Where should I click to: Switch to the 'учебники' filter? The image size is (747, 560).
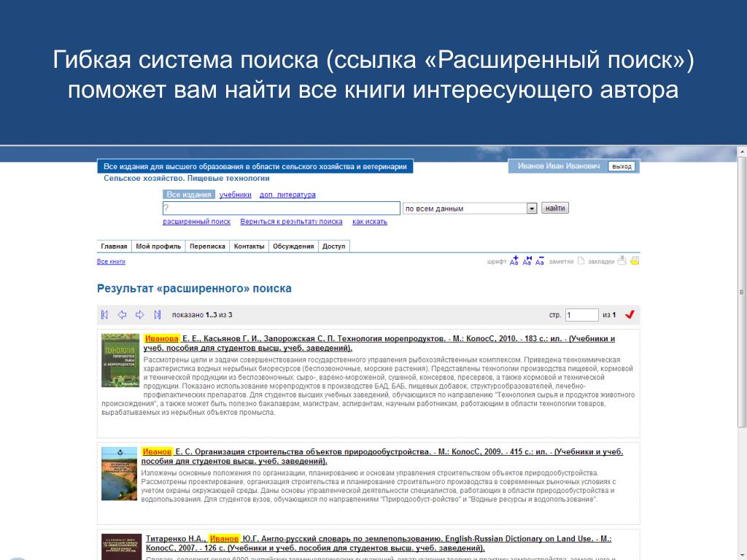pyautogui.click(x=235, y=195)
